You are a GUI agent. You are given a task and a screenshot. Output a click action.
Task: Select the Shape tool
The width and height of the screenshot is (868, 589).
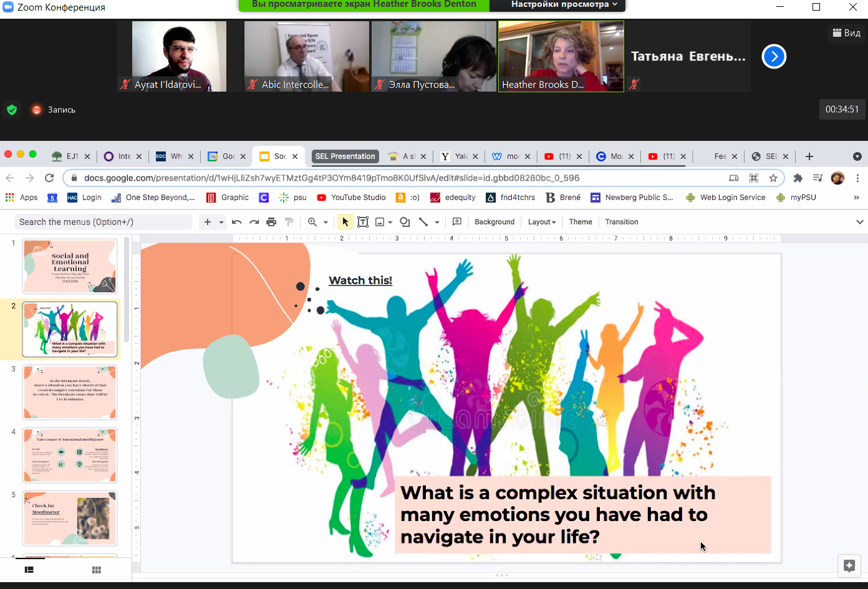[405, 222]
